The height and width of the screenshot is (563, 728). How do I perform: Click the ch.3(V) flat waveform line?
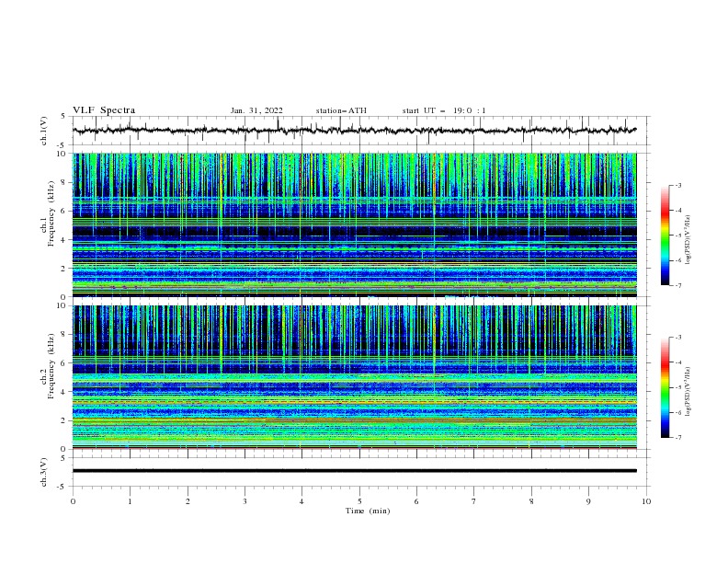pos(354,471)
